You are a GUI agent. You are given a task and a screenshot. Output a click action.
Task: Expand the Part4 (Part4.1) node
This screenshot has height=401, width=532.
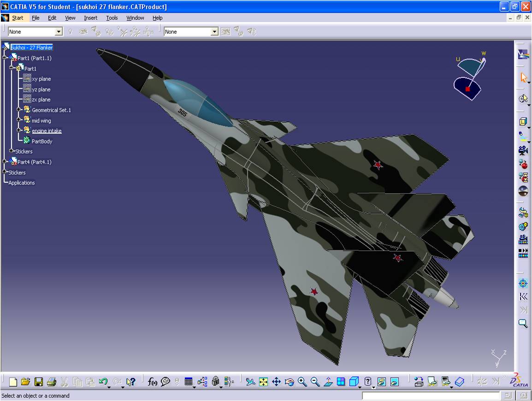pyautogui.click(x=5, y=162)
